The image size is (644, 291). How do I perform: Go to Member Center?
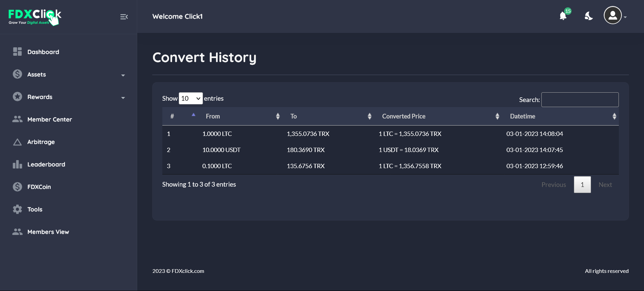click(x=49, y=119)
